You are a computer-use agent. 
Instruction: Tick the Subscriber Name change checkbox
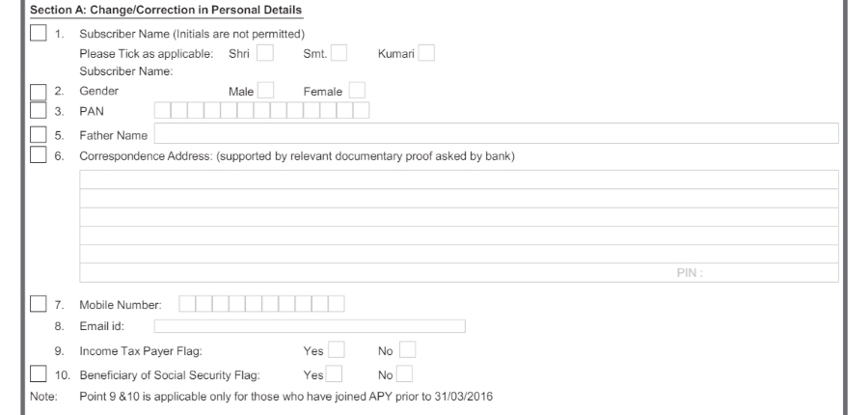click(x=39, y=33)
